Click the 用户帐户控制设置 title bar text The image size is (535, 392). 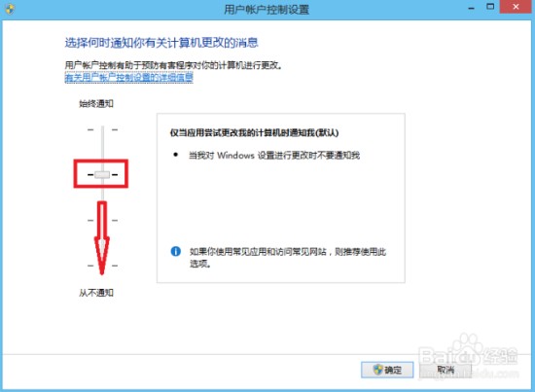coord(267,9)
